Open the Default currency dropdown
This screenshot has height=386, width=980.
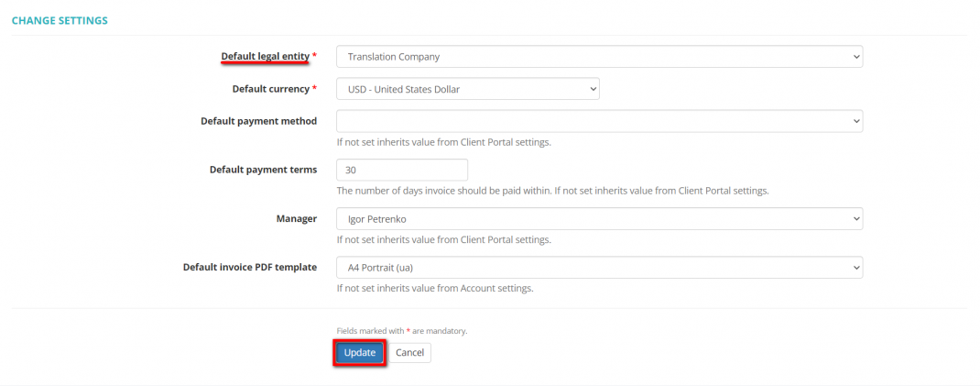tap(467, 89)
